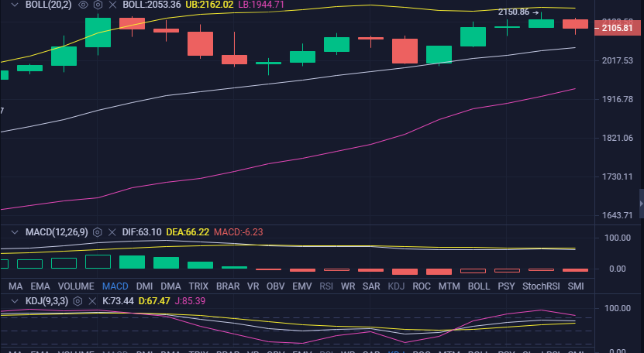Click the KDJ(9,3,3) indicator title
This screenshot has width=644, height=353.
[46, 301]
